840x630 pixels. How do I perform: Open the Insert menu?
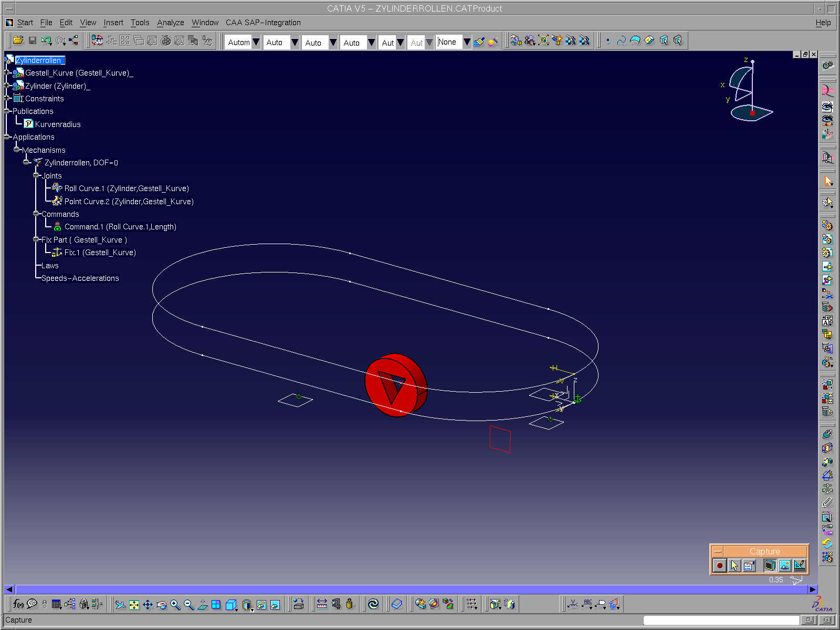click(x=113, y=23)
